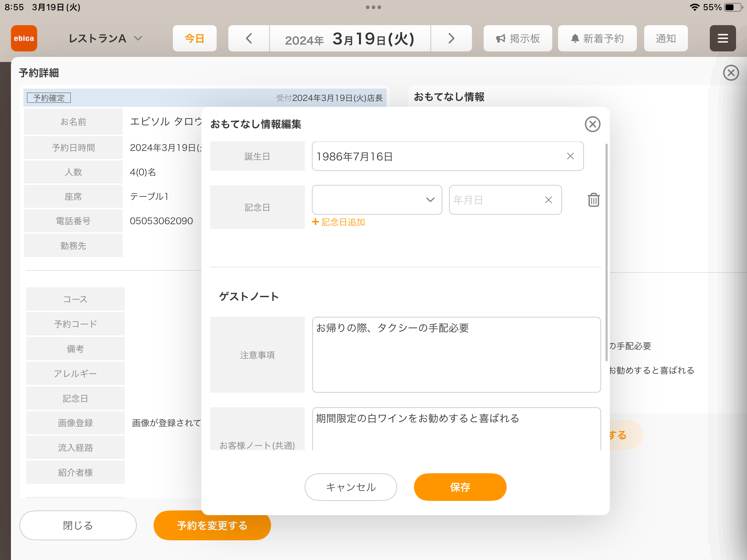Clear the birthday field value

pos(570,156)
